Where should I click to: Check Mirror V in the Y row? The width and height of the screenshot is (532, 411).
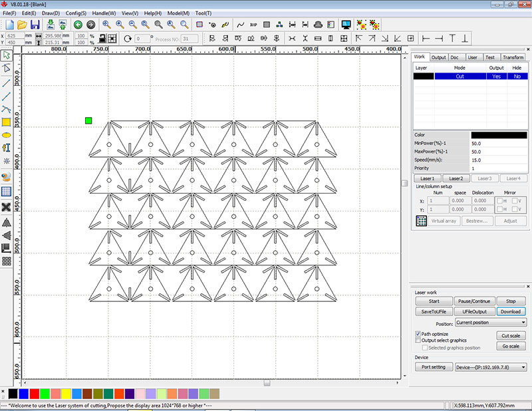515,209
